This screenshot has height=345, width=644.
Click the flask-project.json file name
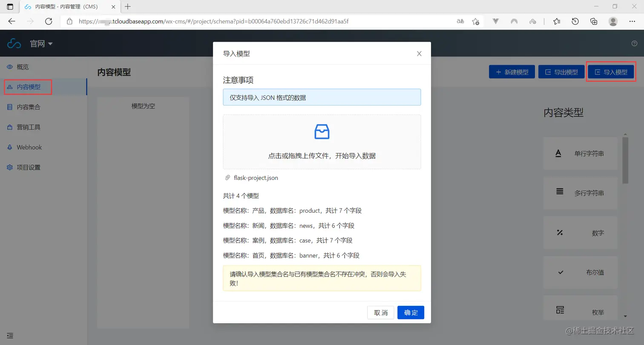click(256, 178)
